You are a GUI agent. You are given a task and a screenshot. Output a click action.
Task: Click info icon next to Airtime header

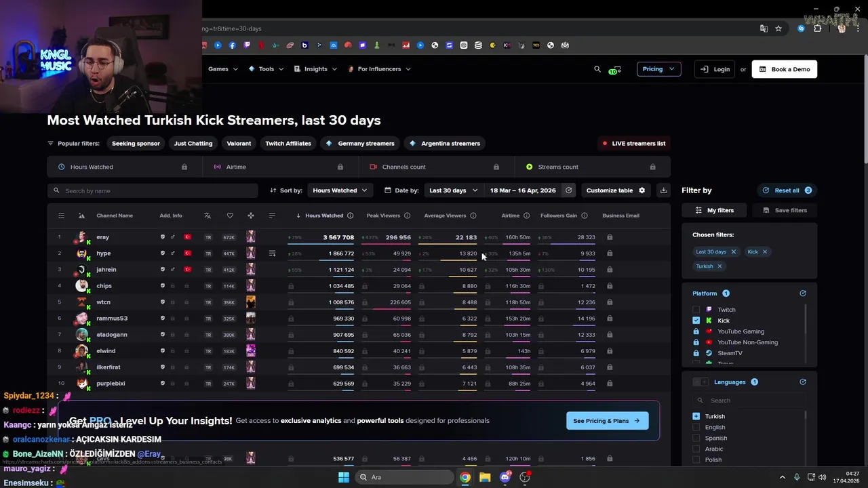tap(526, 216)
